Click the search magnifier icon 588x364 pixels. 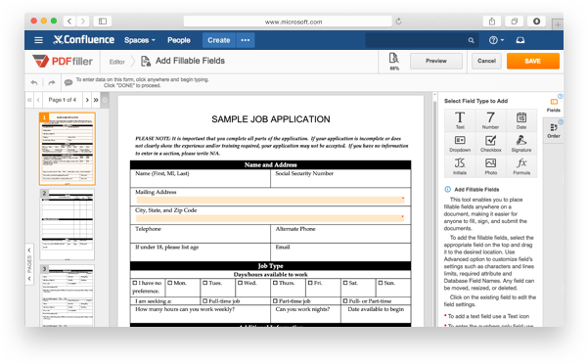pyautogui.click(x=471, y=40)
